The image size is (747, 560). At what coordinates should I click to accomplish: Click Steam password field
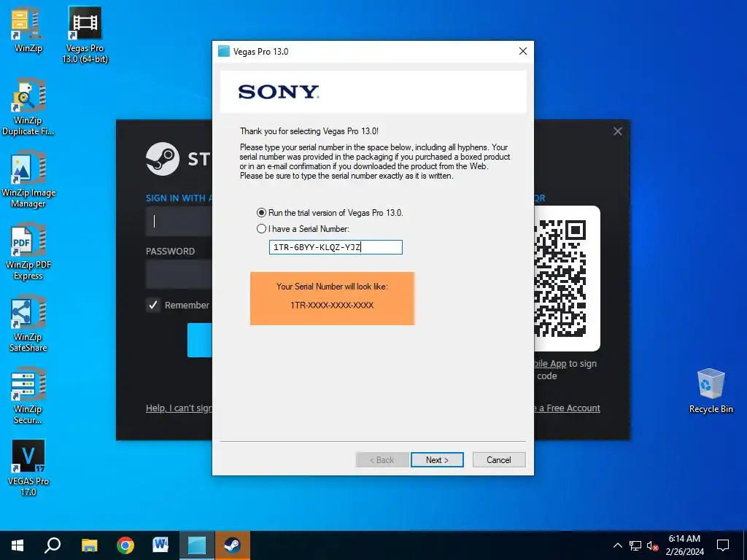point(179,274)
